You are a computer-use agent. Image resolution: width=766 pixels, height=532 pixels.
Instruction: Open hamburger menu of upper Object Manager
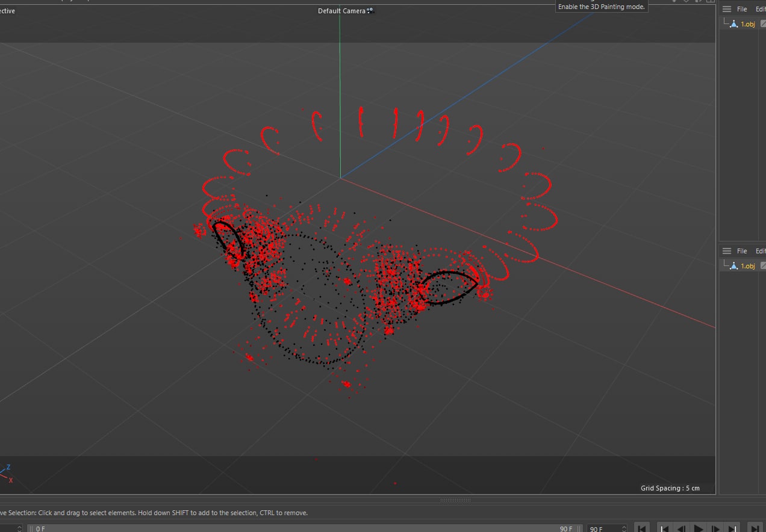(x=727, y=9)
